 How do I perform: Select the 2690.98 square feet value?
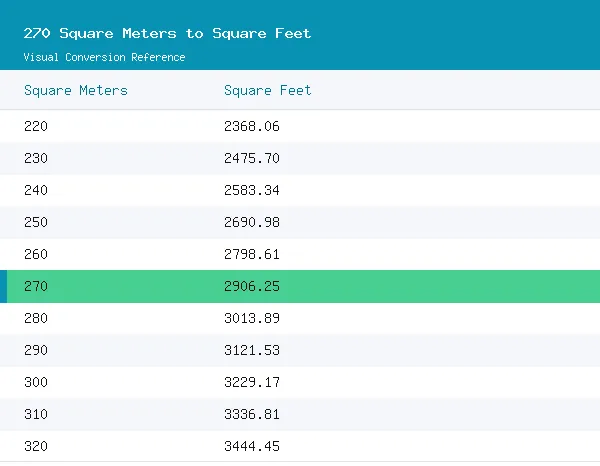(252, 222)
